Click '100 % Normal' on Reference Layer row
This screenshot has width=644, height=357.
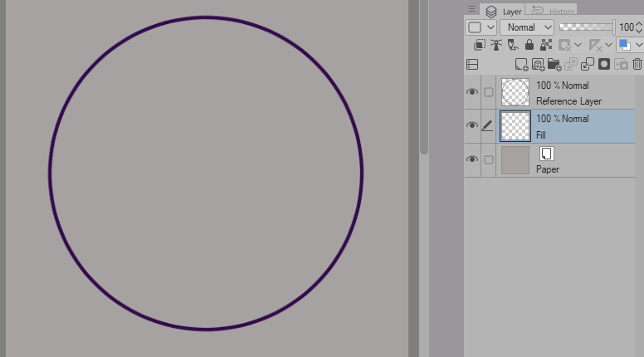(563, 86)
